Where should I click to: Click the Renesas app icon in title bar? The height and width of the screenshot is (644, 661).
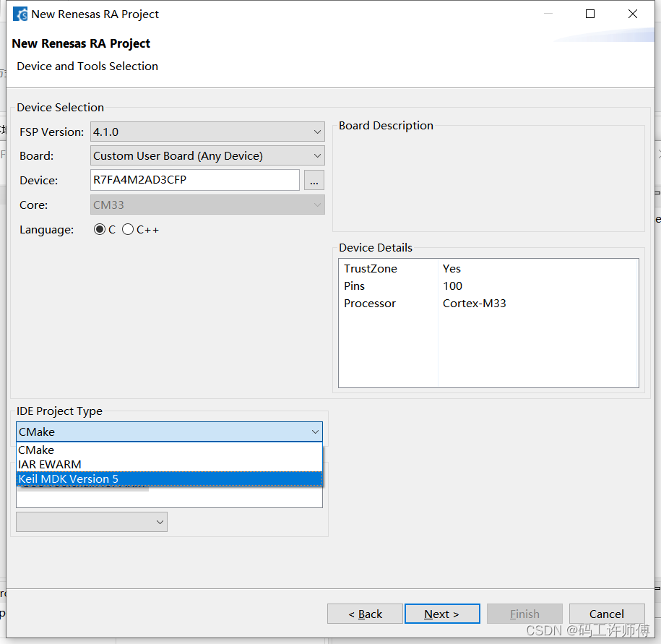[20, 14]
